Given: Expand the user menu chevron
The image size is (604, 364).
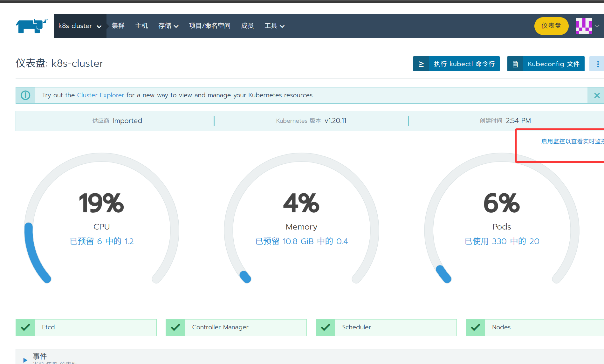Looking at the screenshot, I should coord(597,26).
